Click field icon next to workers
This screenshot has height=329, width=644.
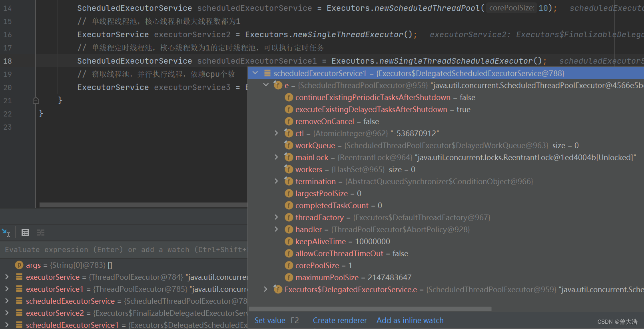[x=289, y=169]
